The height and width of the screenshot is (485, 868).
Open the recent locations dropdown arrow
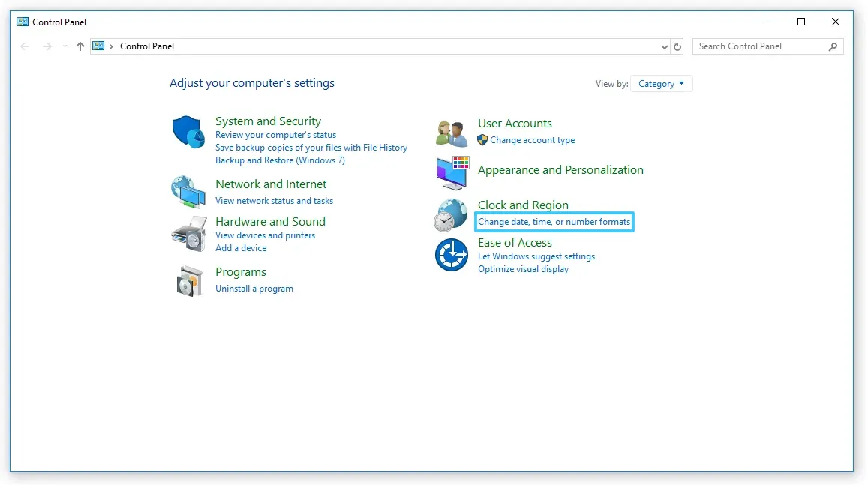coord(65,46)
